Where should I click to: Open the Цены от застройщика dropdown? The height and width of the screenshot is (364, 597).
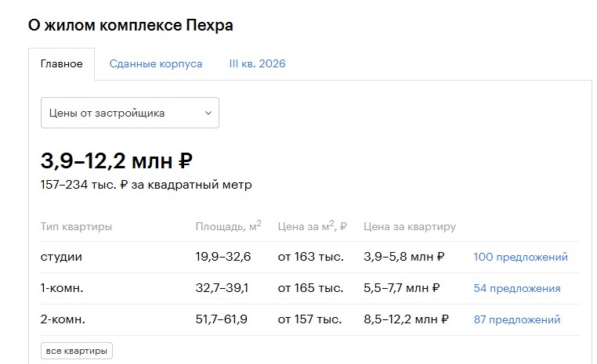[129, 113]
